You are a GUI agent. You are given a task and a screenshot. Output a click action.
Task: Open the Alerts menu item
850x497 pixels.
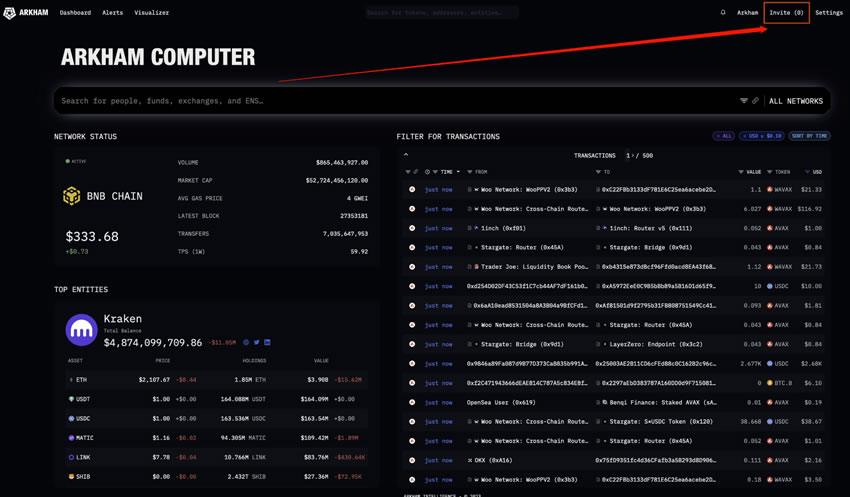pyautogui.click(x=113, y=12)
